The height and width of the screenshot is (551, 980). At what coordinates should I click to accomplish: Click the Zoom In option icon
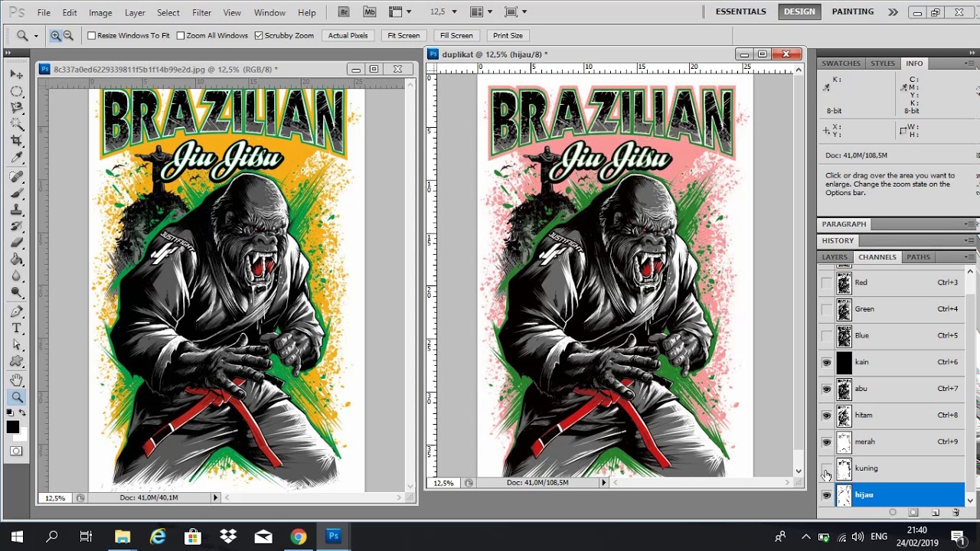coord(55,36)
